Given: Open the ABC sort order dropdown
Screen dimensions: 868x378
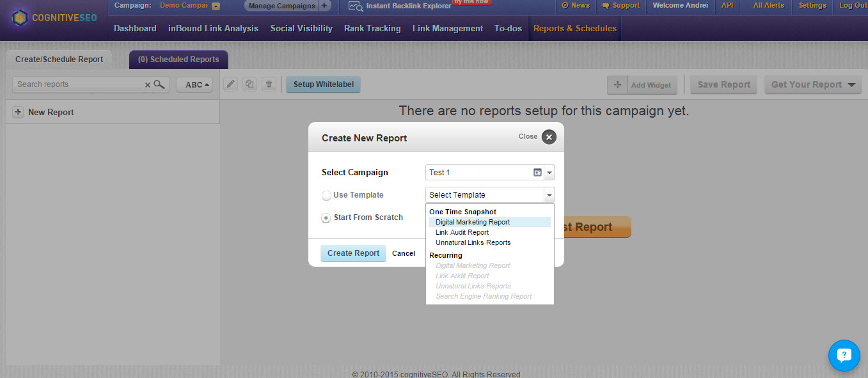Looking at the screenshot, I should tap(194, 84).
